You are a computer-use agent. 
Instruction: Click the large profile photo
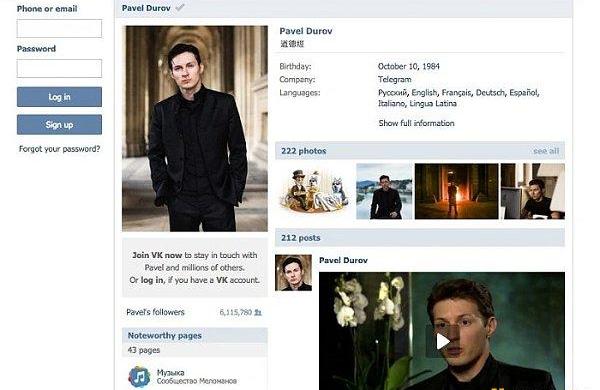pyautogui.click(x=195, y=129)
